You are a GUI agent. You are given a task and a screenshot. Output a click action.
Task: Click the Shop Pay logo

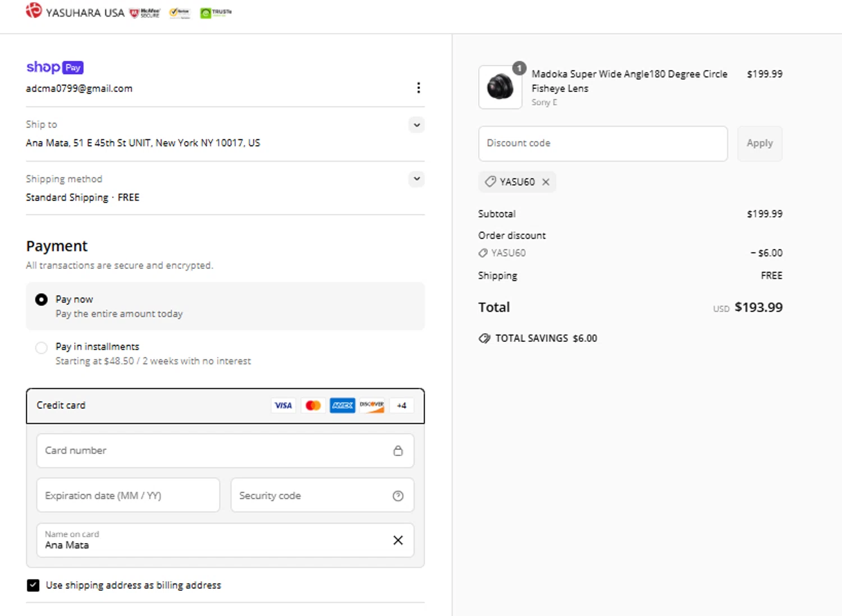coord(55,67)
